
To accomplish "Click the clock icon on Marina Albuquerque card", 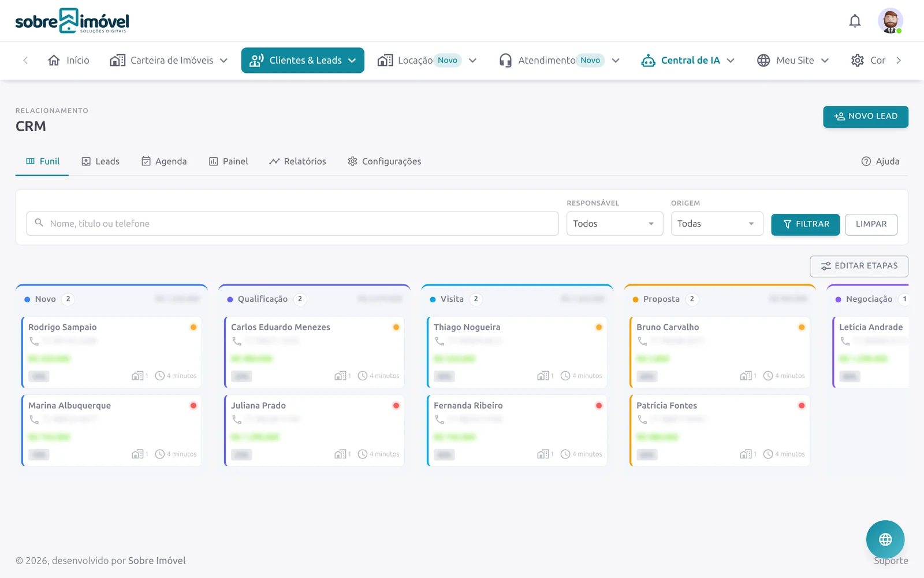I will [x=160, y=454].
